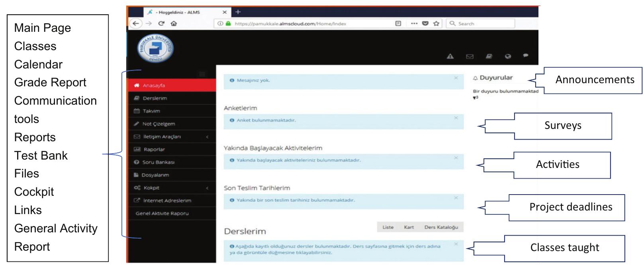The width and height of the screenshot is (644, 265).
Task: Expand the Kokpit submenu chevron
Action: pyautogui.click(x=207, y=188)
